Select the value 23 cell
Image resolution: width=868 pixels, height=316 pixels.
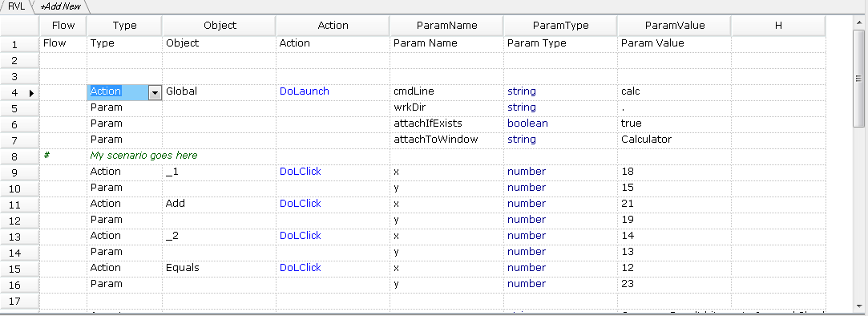click(x=674, y=285)
